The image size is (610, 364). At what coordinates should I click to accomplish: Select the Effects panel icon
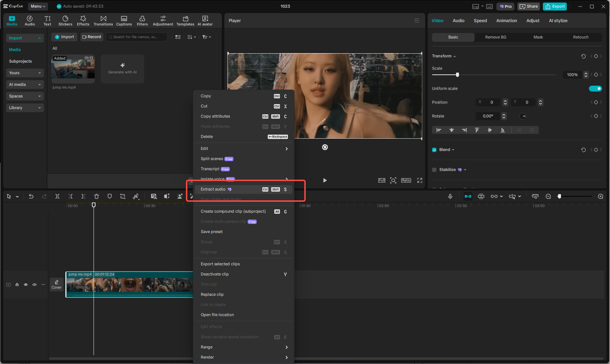83,20
